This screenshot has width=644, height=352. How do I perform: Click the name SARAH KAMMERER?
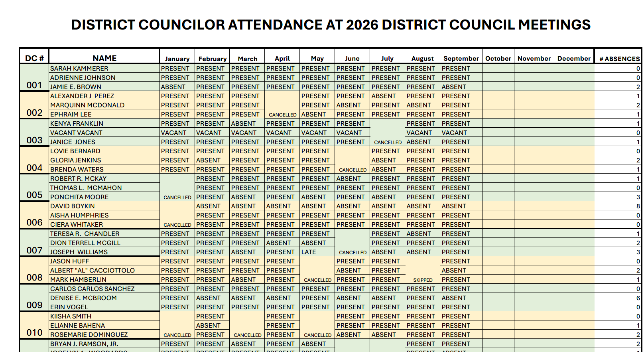tap(79, 69)
